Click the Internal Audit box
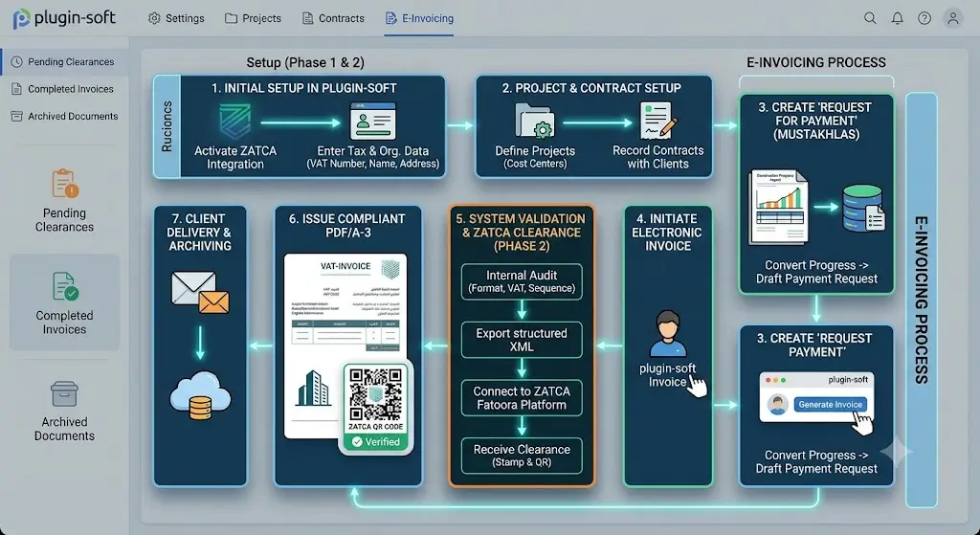 522,281
